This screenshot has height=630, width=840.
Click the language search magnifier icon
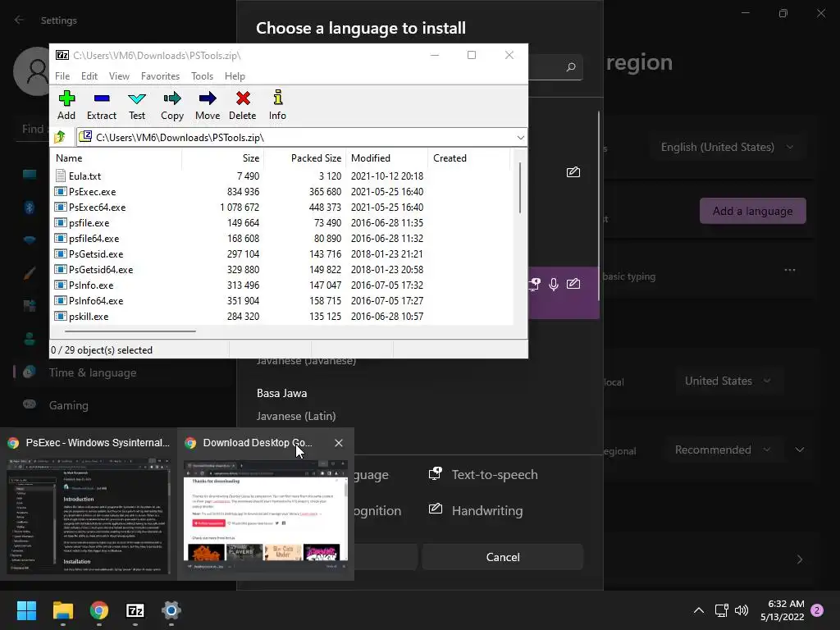tap(571, 67)
